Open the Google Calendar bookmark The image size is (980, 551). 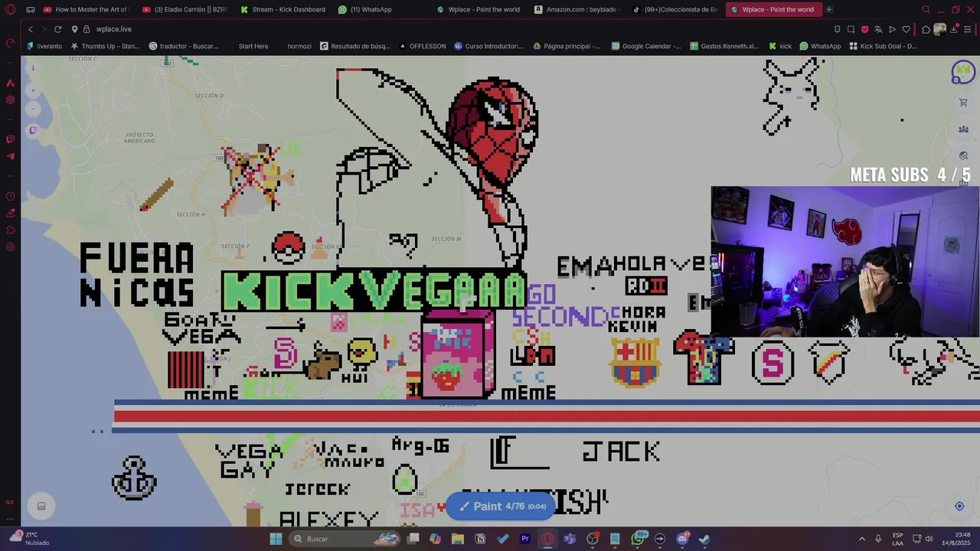(x=646, y=46)
